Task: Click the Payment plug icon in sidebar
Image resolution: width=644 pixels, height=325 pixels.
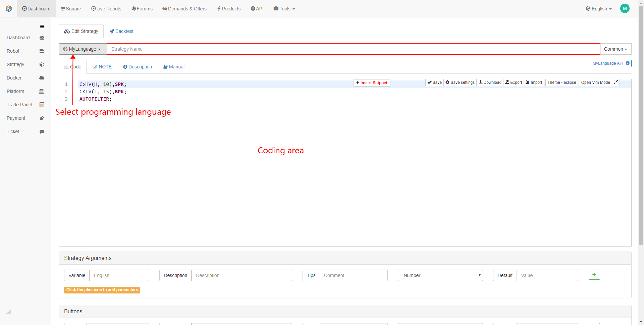Action: tap(42, 118)
